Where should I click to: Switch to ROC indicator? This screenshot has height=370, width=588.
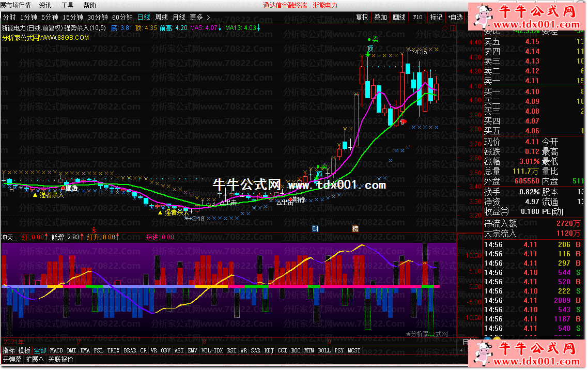tap(296, 350)
